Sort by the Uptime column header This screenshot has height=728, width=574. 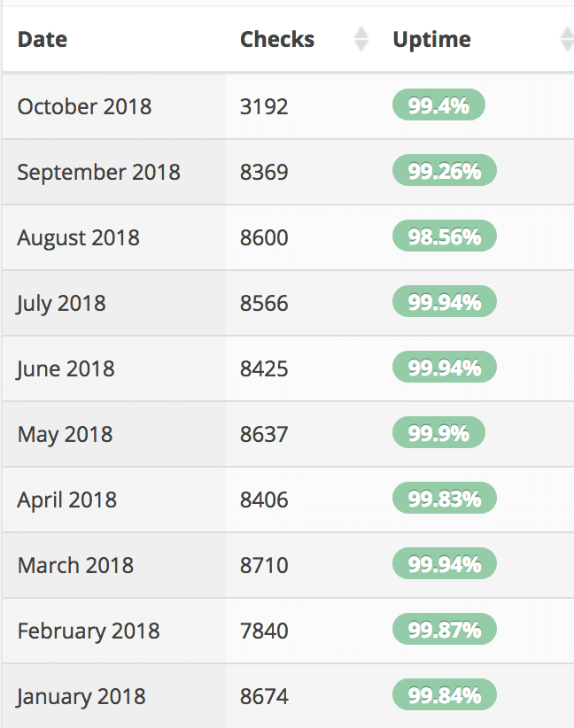click(x=432, y=40)
